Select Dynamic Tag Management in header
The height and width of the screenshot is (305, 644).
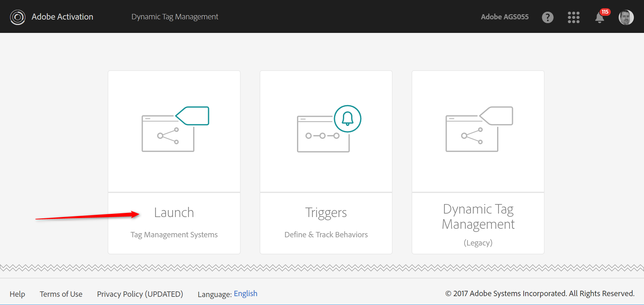(175, 17)
